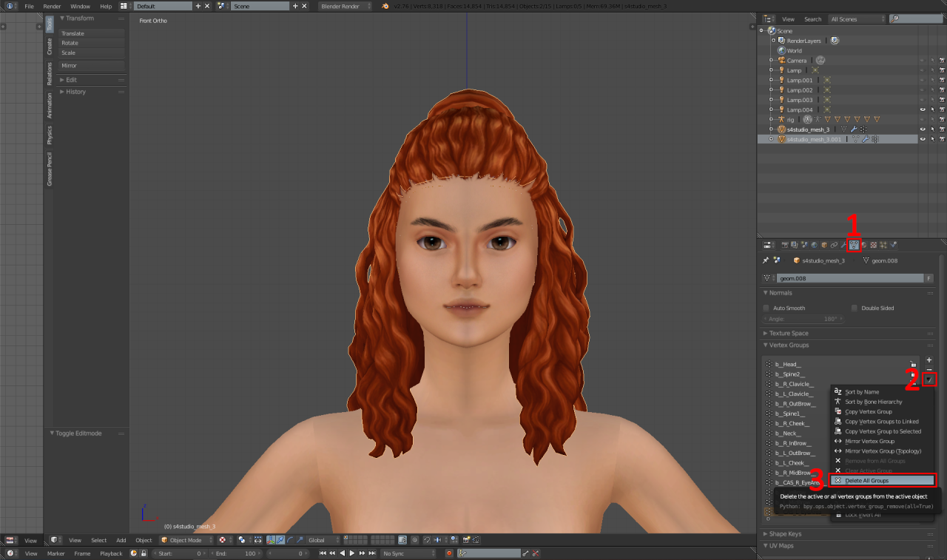Enable the Auto Smooth checkbox

point(766,308)
